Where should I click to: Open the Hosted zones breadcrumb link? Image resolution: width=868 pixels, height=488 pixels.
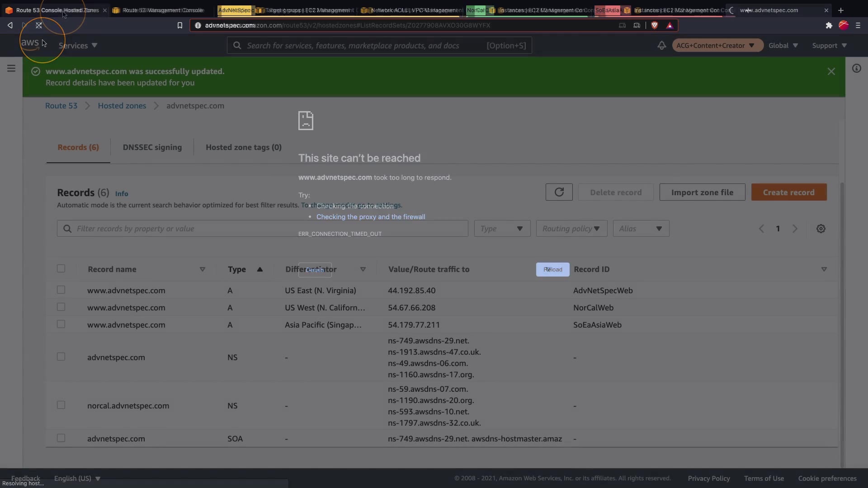[x=122, y=106]
